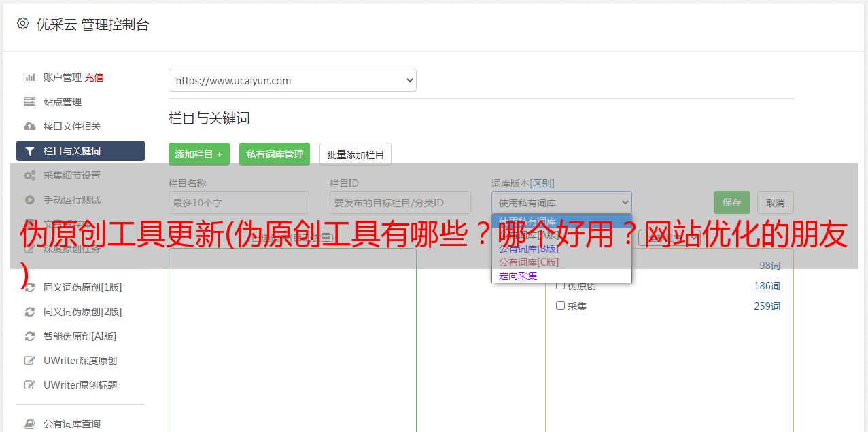
Task: Click the play icon for 手动运行测试
Action: (30, 200)
